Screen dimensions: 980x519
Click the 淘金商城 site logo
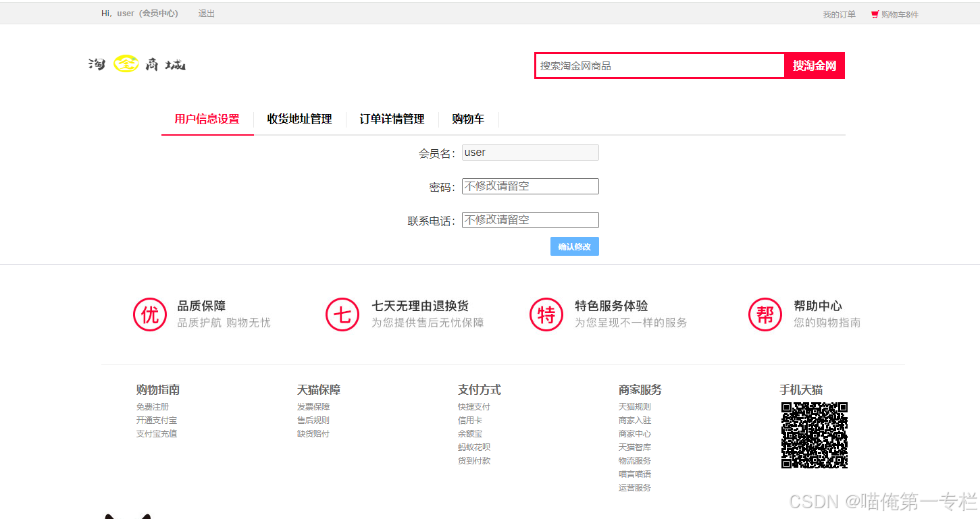click(137, 64)
